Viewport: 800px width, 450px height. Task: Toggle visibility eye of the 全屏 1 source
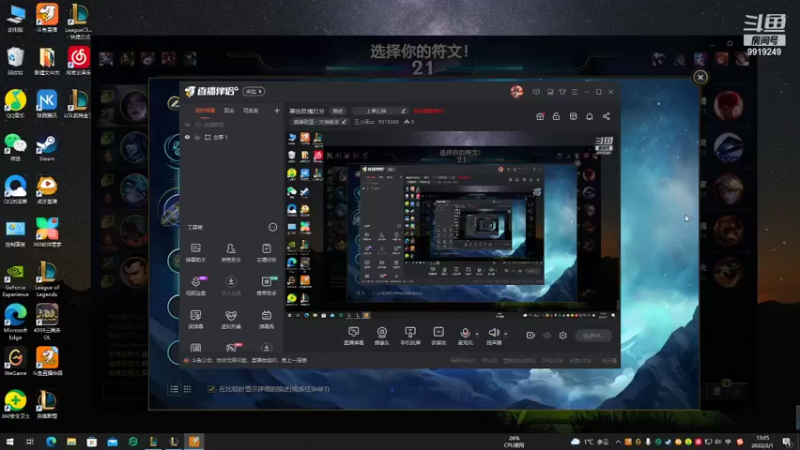pyautogui.click(x=187, y=137)
